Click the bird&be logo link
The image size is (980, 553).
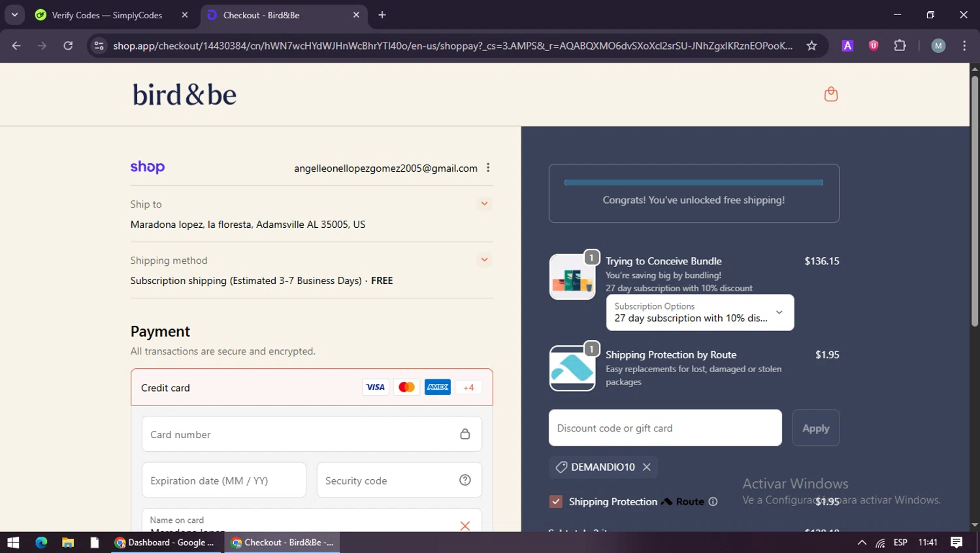184,95
